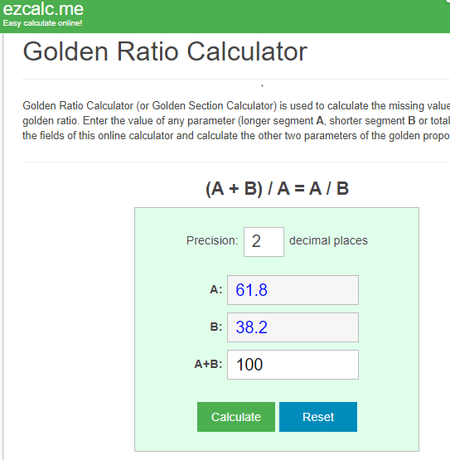Image resolution: width=450 pixels, height=460 pixels.
Task: Click the (A + B) / A = A / B formula
Action: point(277,189)
